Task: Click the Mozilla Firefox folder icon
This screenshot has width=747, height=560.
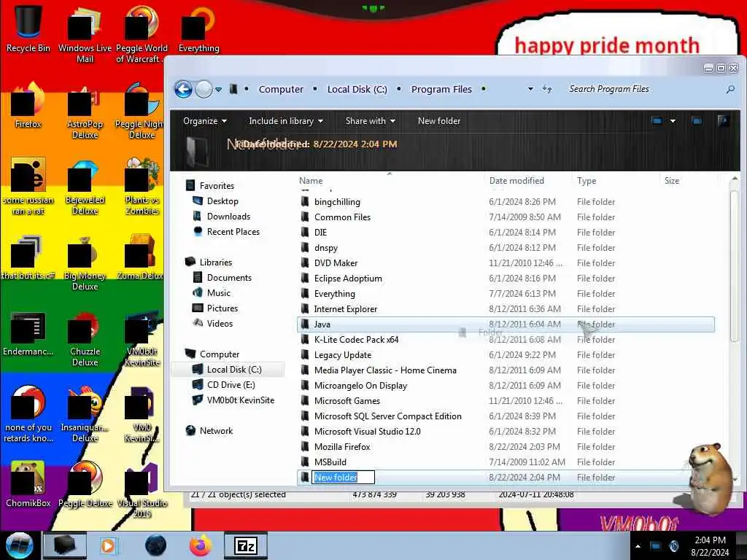Action: [x=305, y=447]
